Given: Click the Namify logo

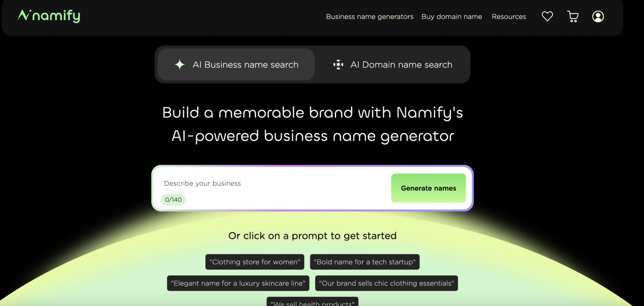Looking at the screenshot, I should point(49,16).
